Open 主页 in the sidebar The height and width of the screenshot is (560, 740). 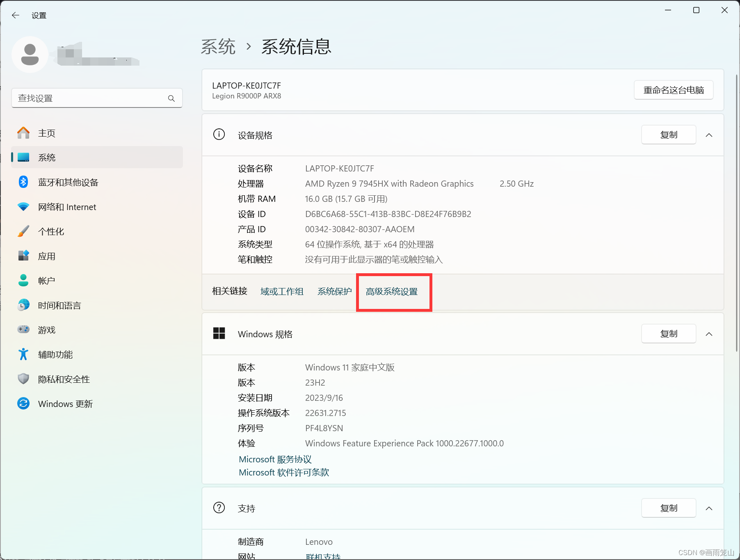97,133
